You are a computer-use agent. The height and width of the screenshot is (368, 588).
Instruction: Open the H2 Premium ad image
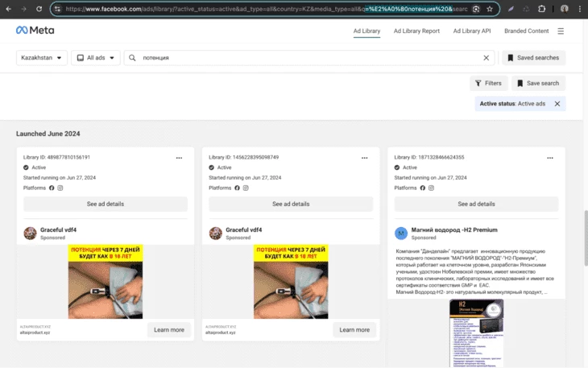tap(476, 333)
